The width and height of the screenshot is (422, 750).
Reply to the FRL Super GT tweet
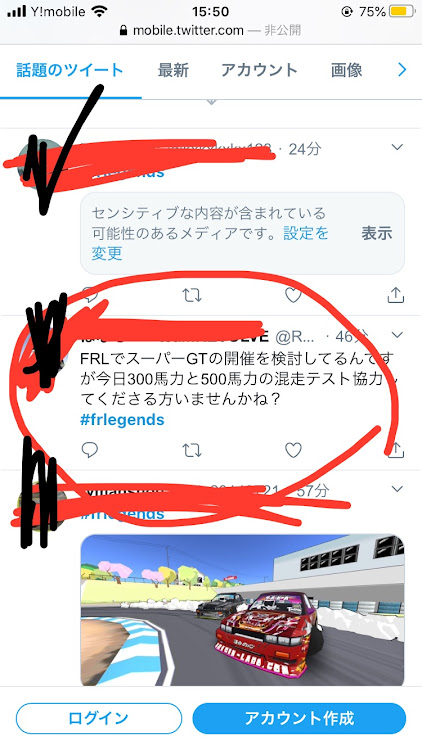point(89,450)
